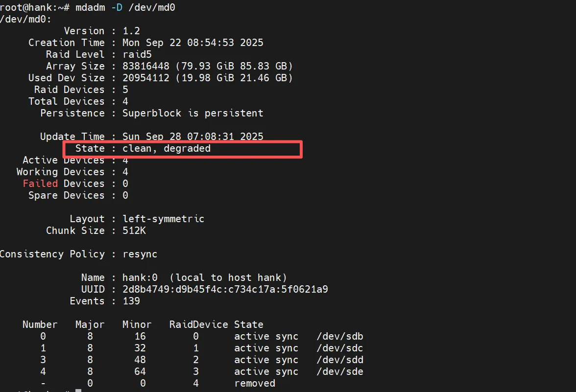Click the 512K chunk size value
This screenshot has height=392, width=576.
pos(134,231)
